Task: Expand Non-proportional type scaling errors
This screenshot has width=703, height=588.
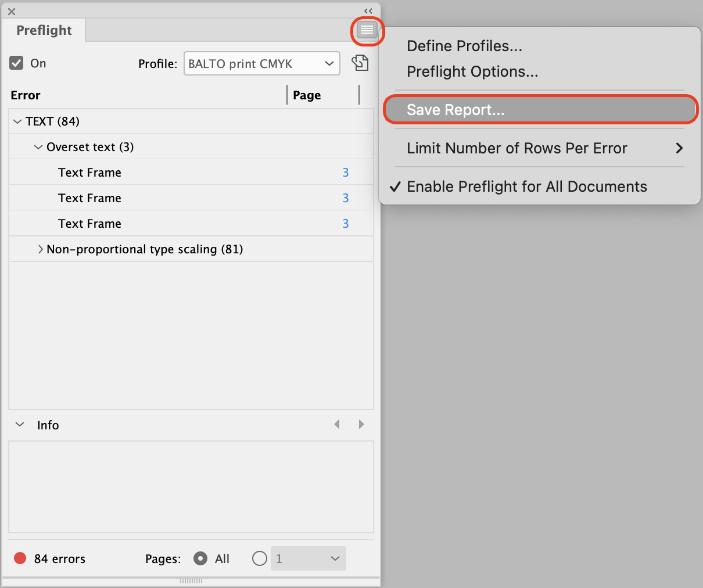Action: coord(40,249)
